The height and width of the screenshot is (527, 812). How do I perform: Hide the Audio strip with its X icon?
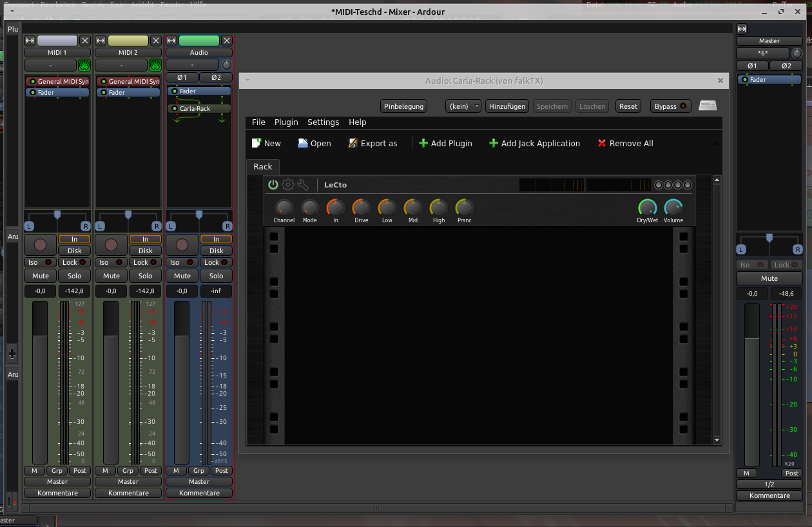tap(226, 41)
